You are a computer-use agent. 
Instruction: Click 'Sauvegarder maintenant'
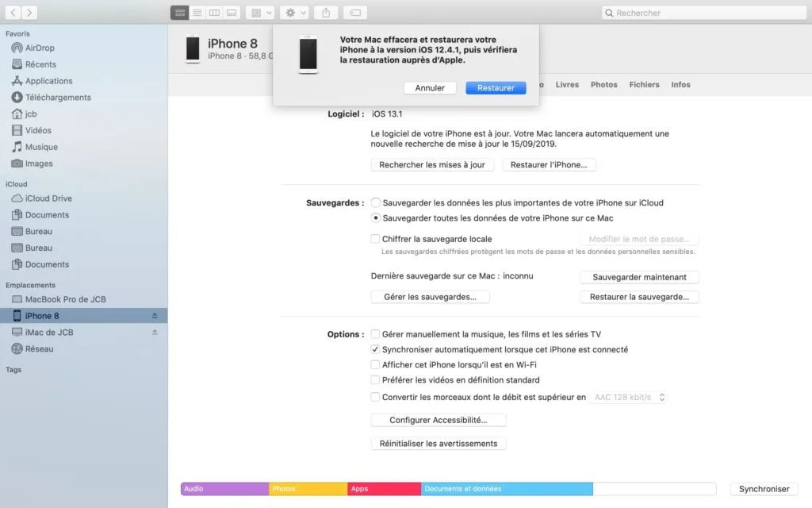639,277
